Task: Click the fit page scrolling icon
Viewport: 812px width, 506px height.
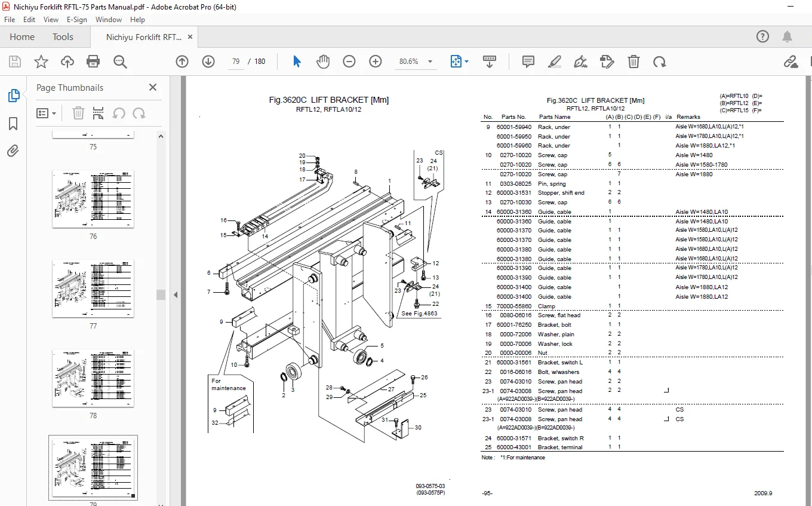Action: 456,62
